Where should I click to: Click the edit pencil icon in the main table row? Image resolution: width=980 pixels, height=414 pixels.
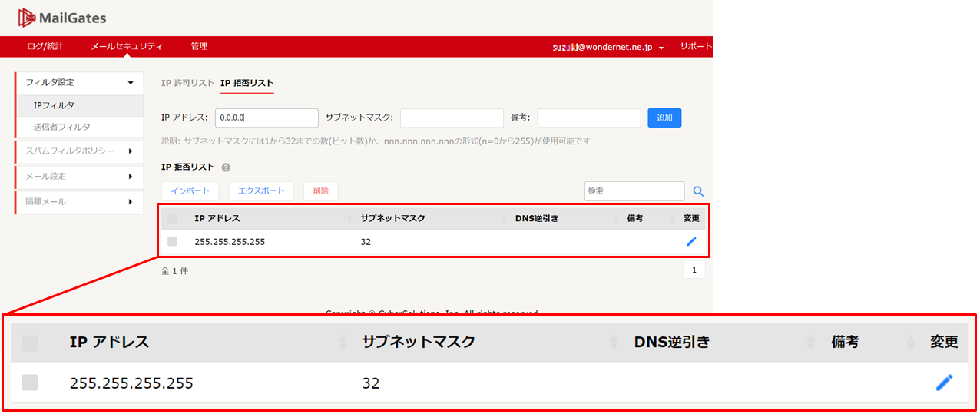[691, 241]
